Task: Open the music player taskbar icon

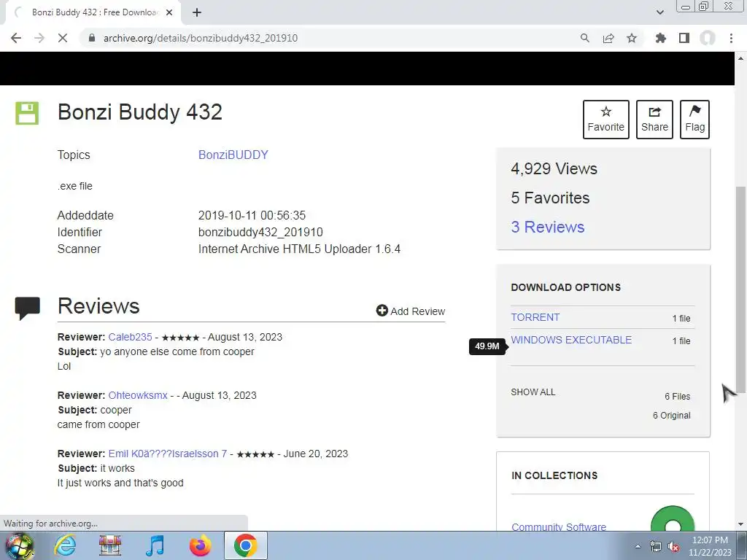Action: (x=155, y=545)
